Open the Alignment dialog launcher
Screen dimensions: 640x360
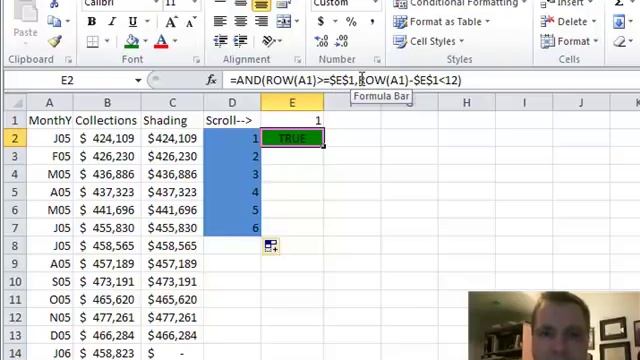coord(298,60)
